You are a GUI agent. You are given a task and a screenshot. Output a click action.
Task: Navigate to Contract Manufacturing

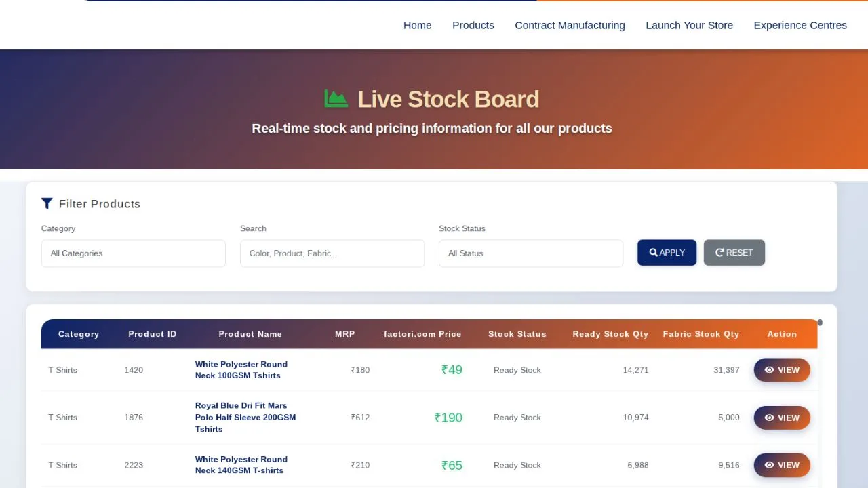point(570,26)
